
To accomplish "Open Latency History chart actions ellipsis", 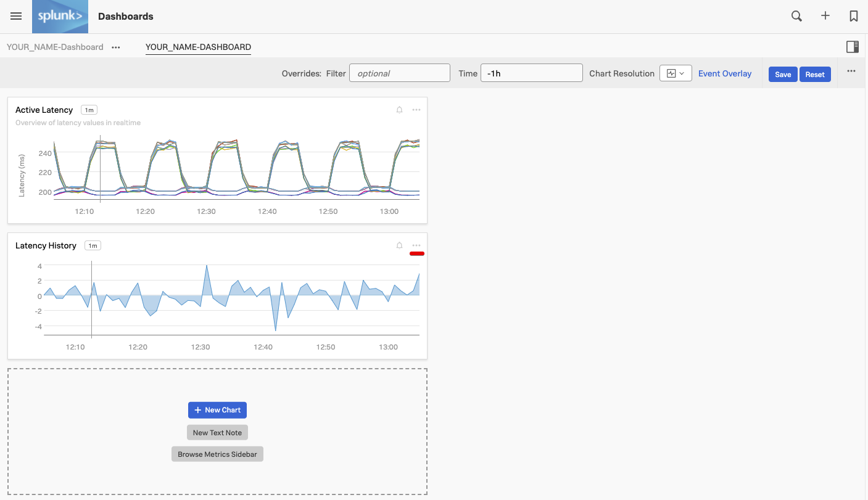I will [x=416, y=245].
